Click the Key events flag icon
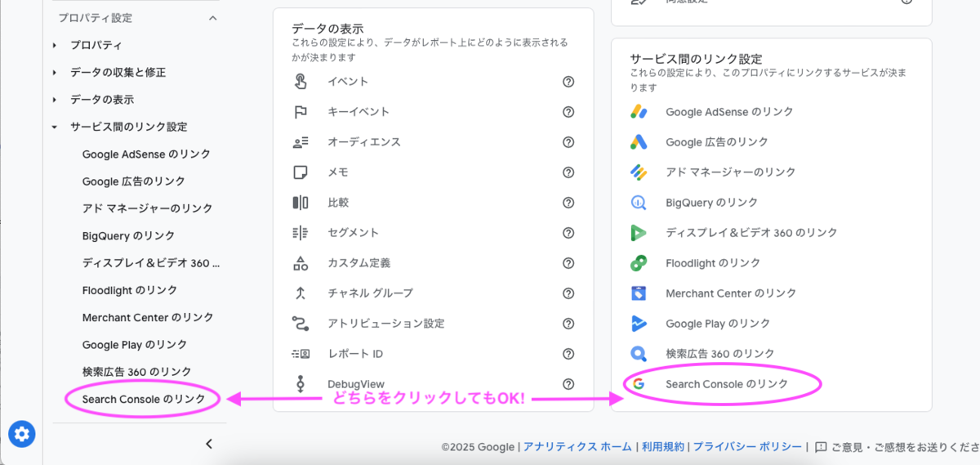 pos(301,112)
